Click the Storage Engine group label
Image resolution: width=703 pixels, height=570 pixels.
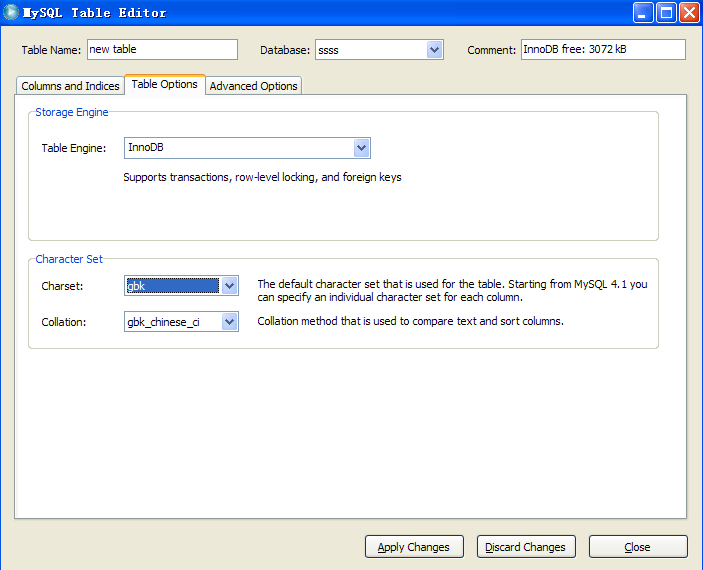click(x=72, y=112)
